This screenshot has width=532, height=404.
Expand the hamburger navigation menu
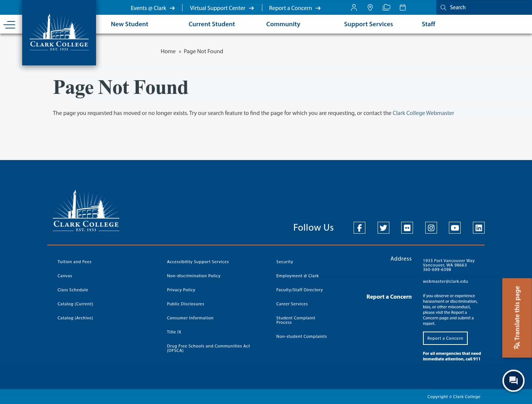10,24
